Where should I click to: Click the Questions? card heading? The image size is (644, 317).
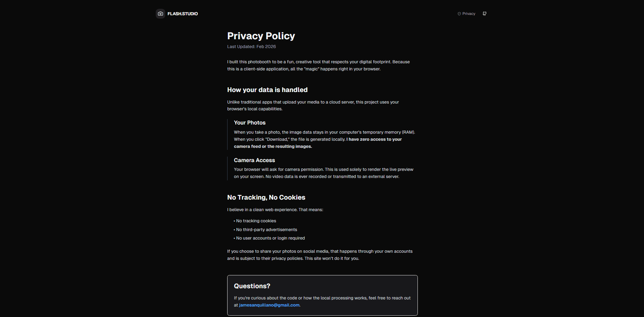coord(252,286)
